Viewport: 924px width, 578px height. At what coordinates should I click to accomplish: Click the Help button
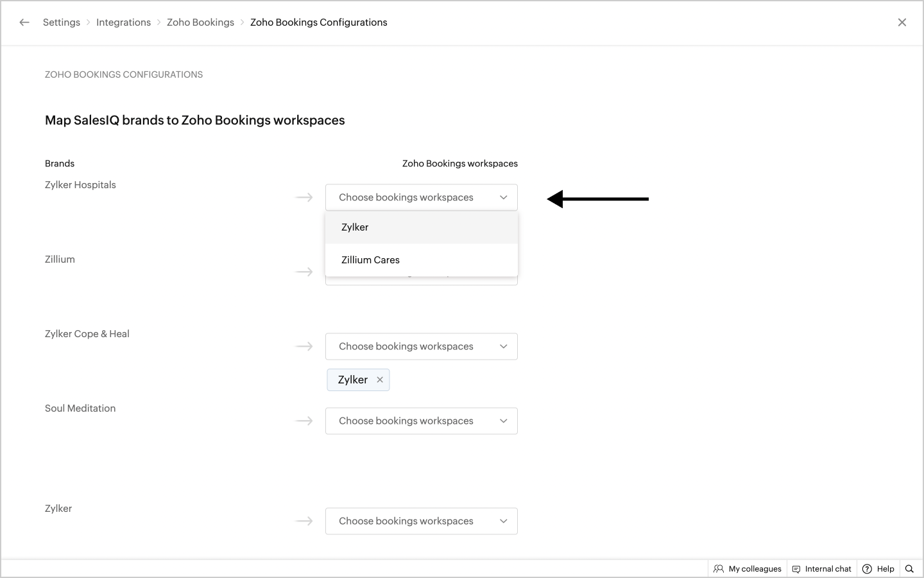coord(878,569)
